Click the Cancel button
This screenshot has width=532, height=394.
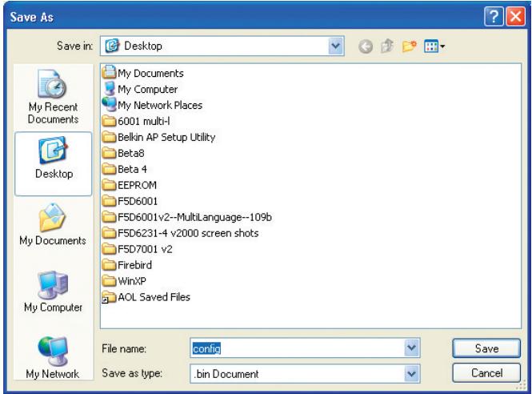(x=486, y=372)
